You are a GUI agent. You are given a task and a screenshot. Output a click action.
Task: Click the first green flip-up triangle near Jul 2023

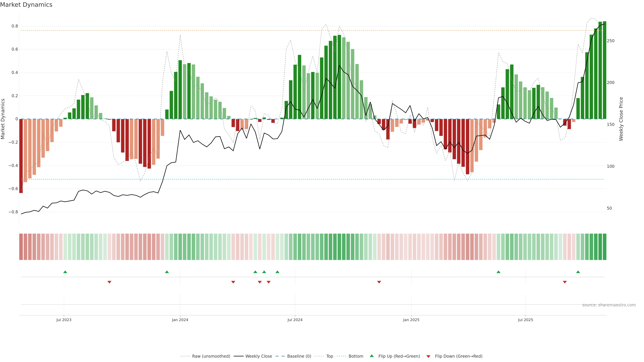click(x=65, y=272)
